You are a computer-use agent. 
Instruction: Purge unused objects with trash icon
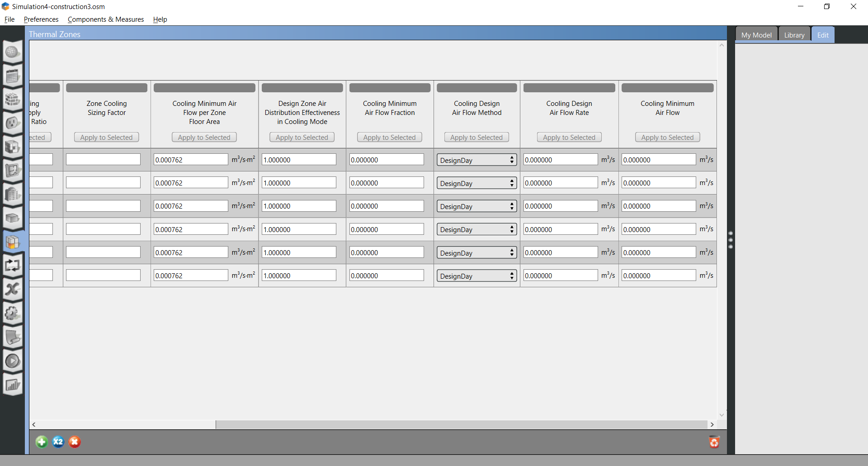click(714, 442)
